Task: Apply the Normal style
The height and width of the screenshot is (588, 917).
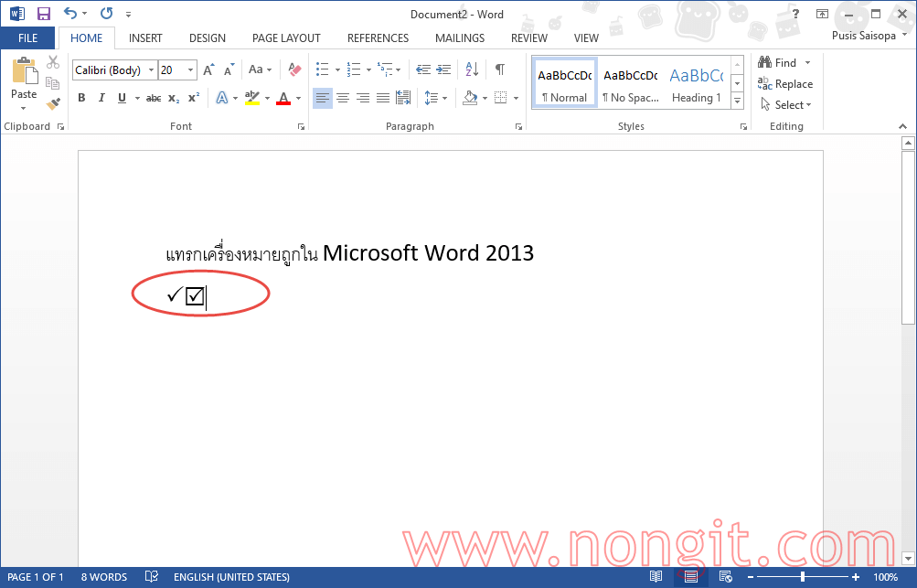Action: tap(564, 83)
